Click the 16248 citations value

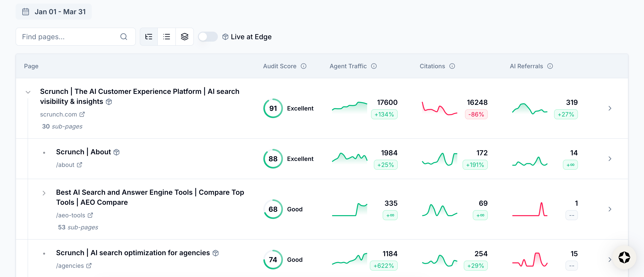[477, 102]
